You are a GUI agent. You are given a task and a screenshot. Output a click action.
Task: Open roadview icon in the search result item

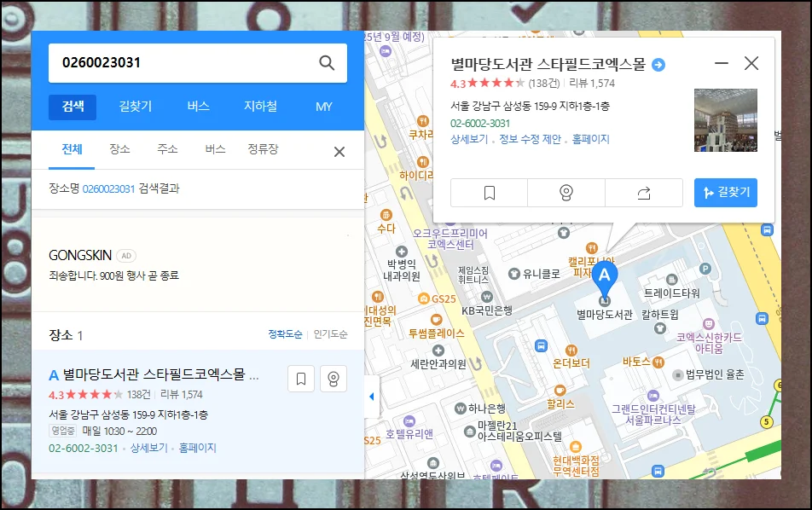click(x=333, y=380)
